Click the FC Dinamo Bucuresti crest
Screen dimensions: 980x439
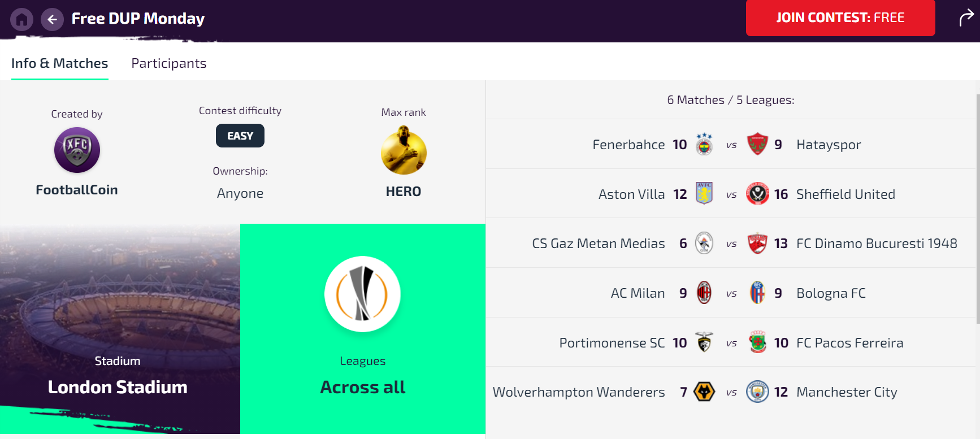click(757, 244)
